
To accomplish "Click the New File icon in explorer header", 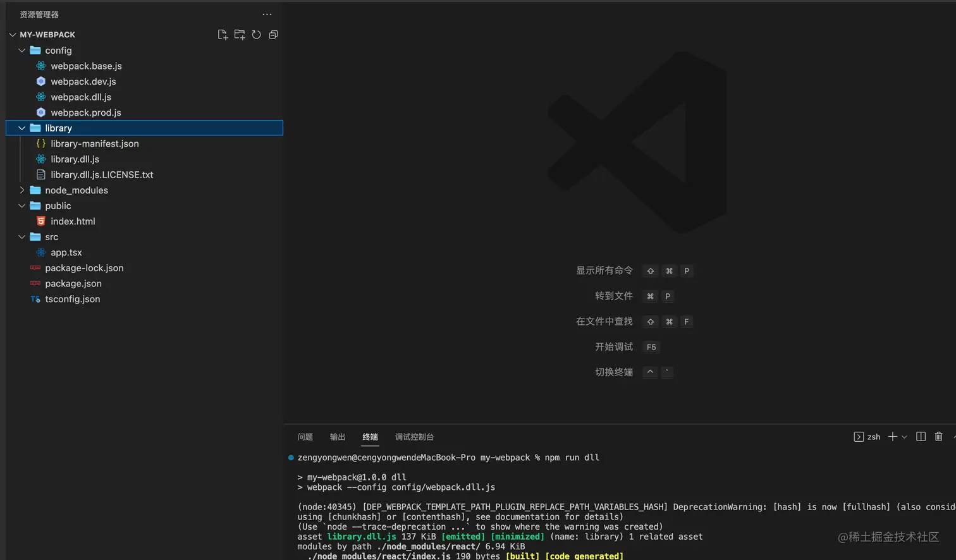I will click(223, 35).
